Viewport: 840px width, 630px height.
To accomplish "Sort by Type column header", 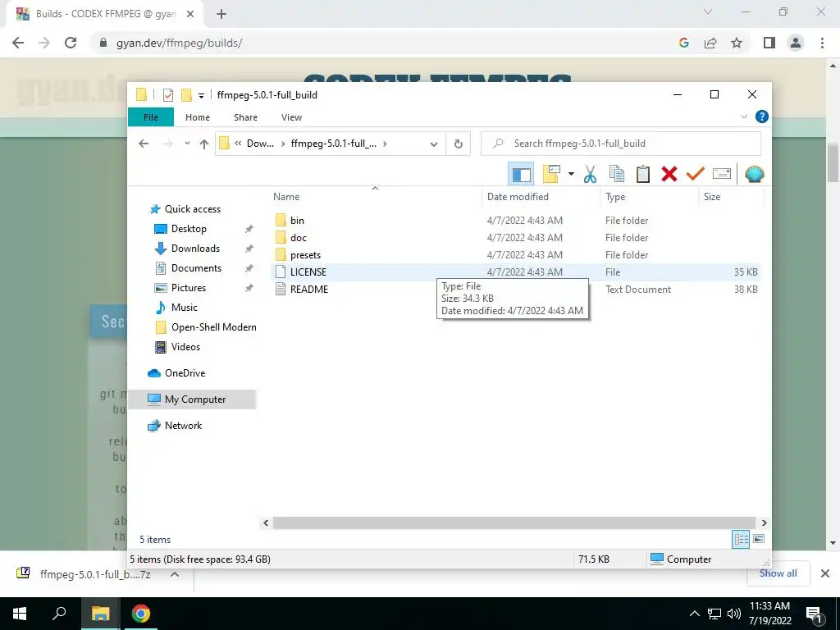I will pos(650,197).
